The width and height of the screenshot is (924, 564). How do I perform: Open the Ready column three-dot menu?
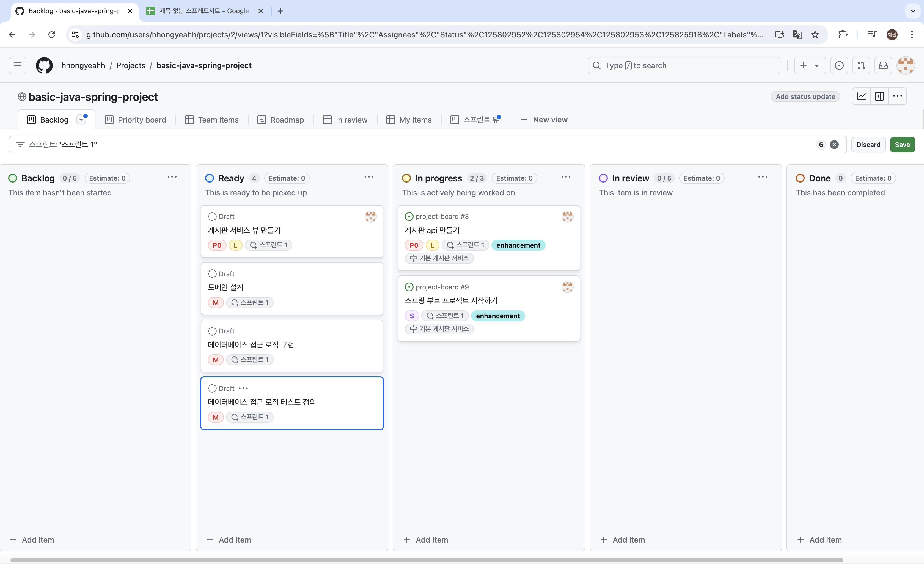[369, 177]
